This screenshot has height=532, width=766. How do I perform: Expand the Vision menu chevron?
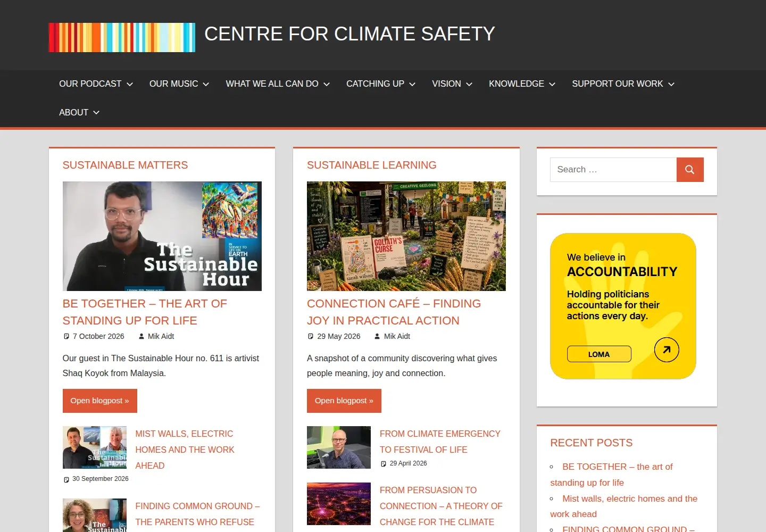(469, 84)
